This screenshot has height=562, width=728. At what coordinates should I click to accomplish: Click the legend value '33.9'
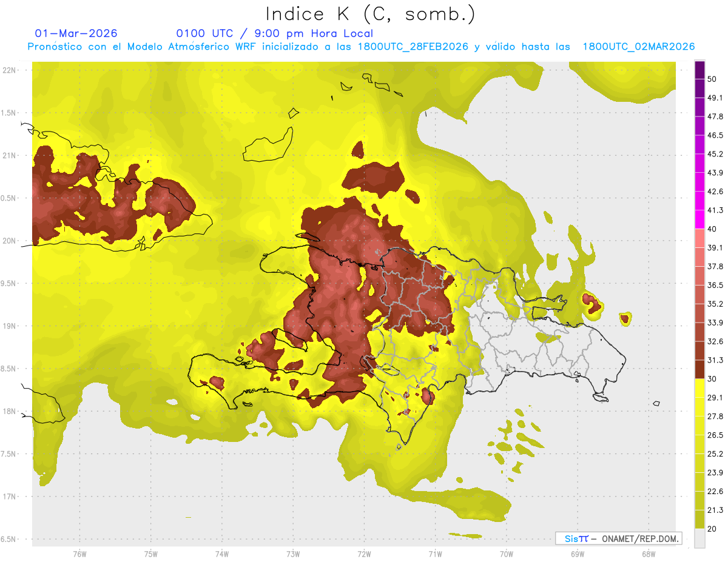(x=715, y=323)
